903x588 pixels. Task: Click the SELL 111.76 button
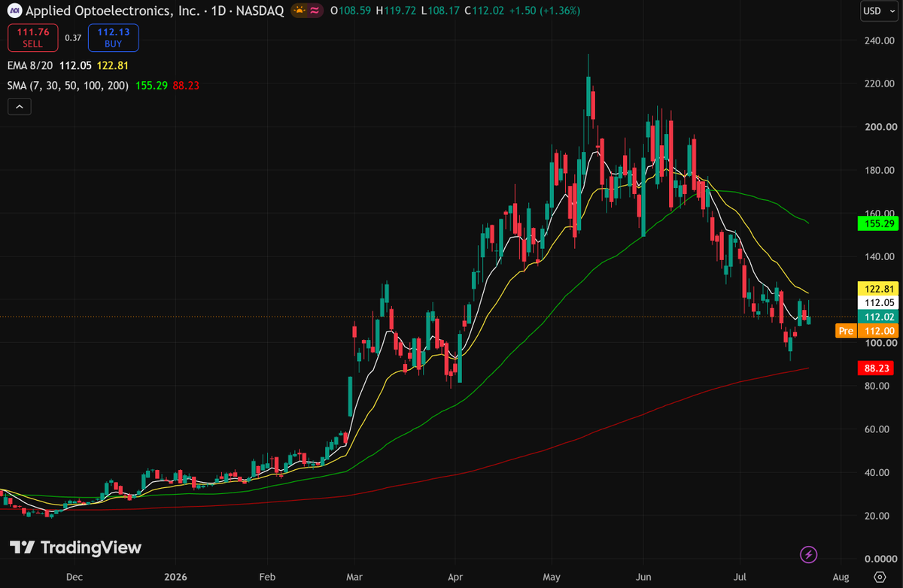click(x=32, y=38)
